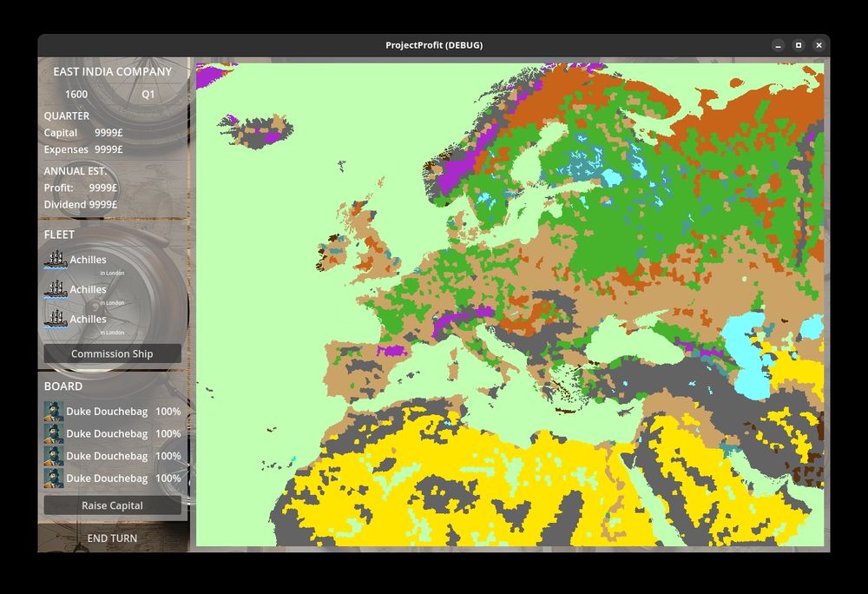868x594 pixels.
Task: Click the EAST INDIA COMPANY heading
Action: click(x=112, y=71)
